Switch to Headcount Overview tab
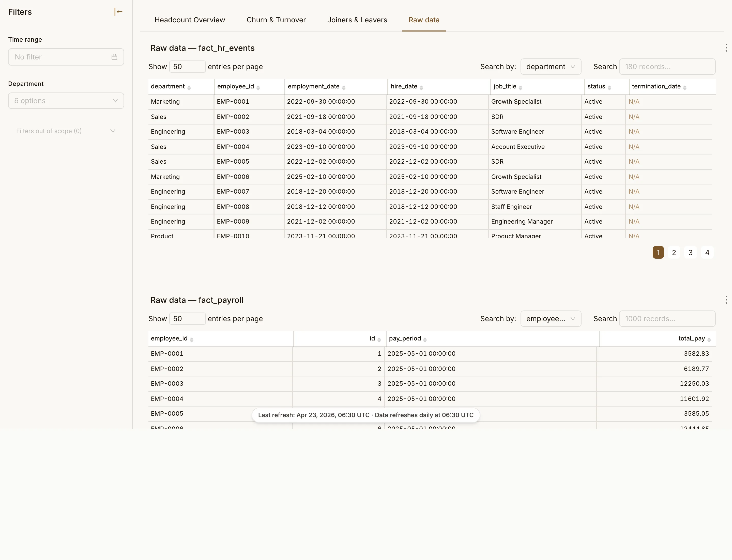 tap(190, 20)
